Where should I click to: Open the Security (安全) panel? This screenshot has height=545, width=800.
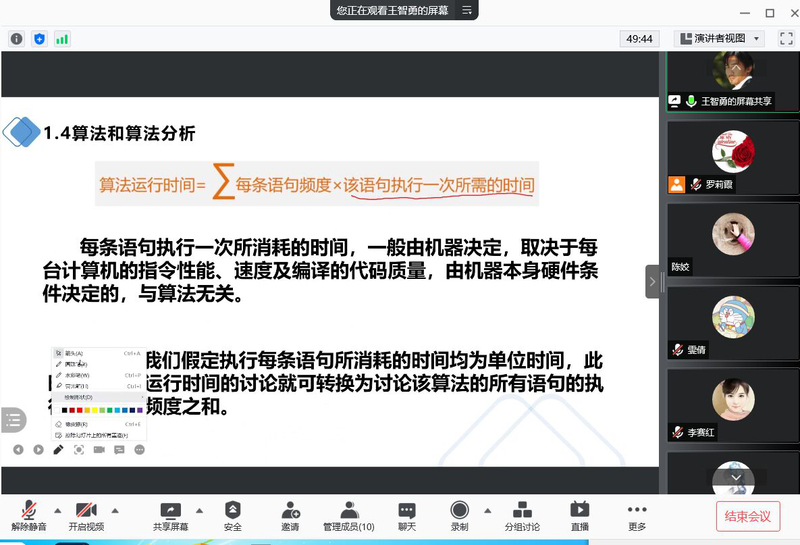[x=233, y=516]
